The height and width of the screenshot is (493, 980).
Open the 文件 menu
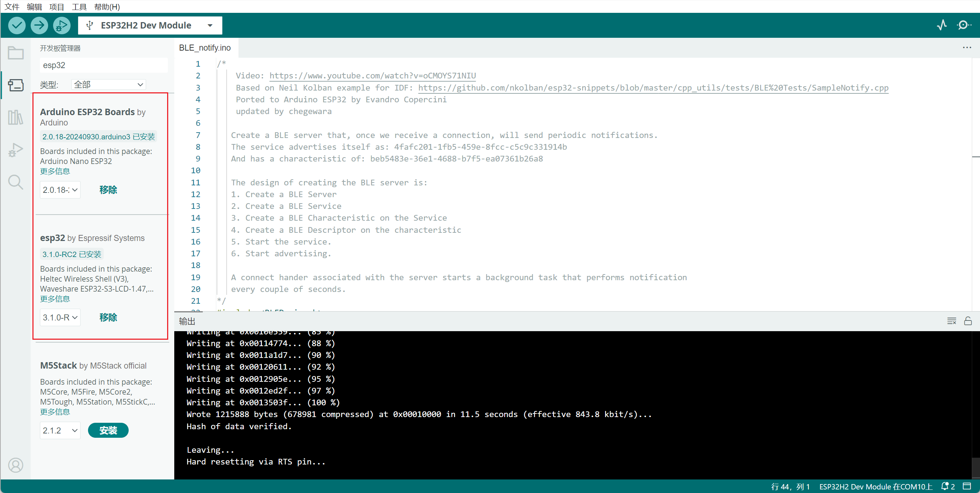pos(11,7)
